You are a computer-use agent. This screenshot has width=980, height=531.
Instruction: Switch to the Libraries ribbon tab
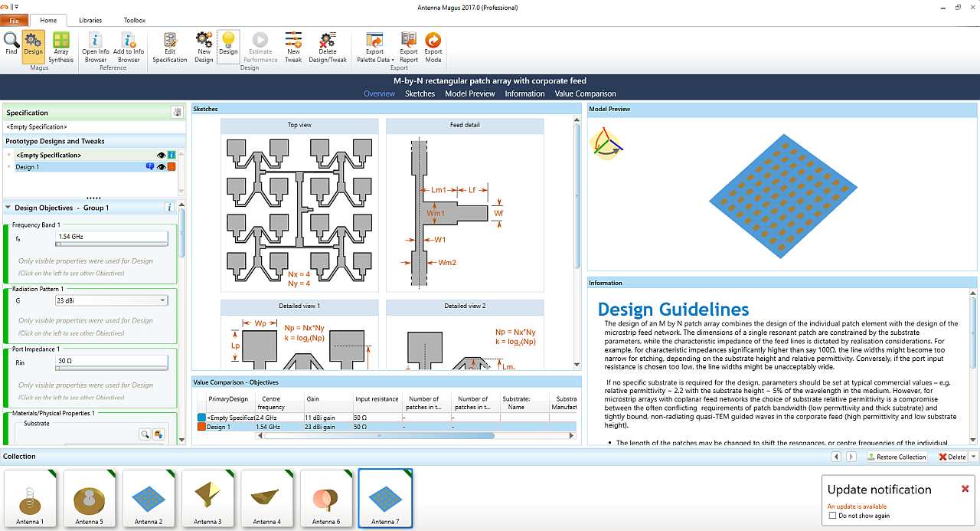pos(90,21)
